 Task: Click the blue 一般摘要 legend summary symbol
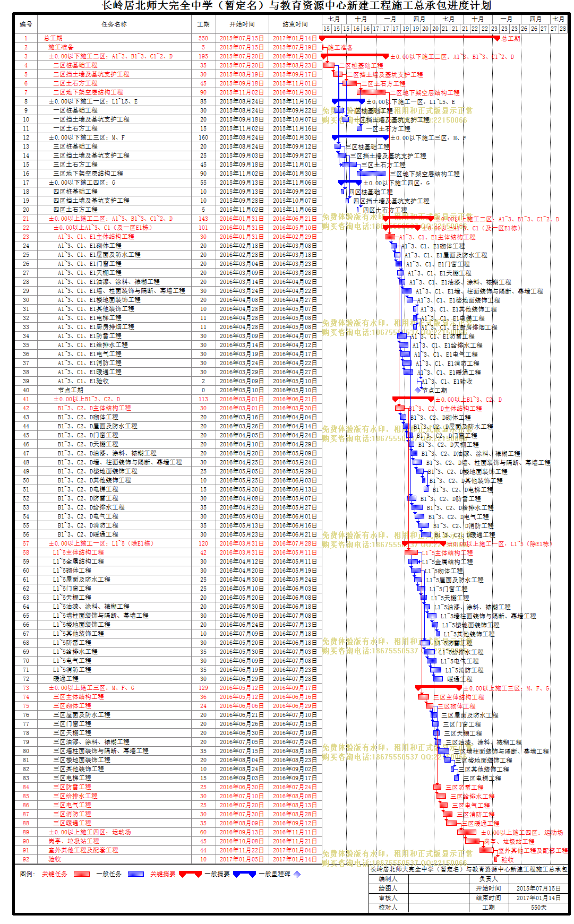[244, 874]
